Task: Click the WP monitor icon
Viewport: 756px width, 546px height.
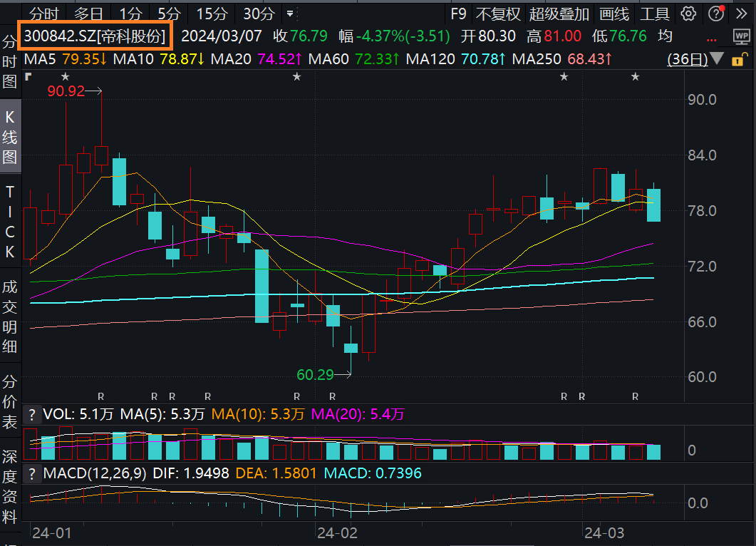Action: click(741, 36)
